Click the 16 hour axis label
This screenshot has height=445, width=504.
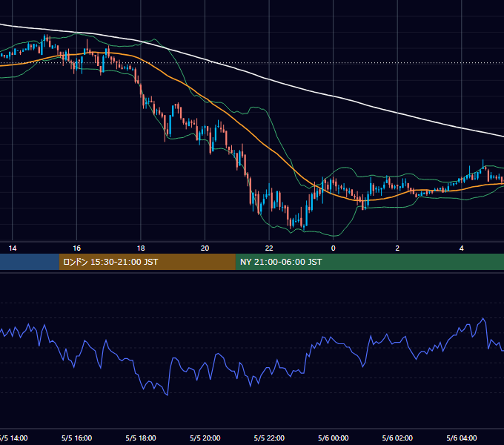pyautogui.click(x=76, y=248)
